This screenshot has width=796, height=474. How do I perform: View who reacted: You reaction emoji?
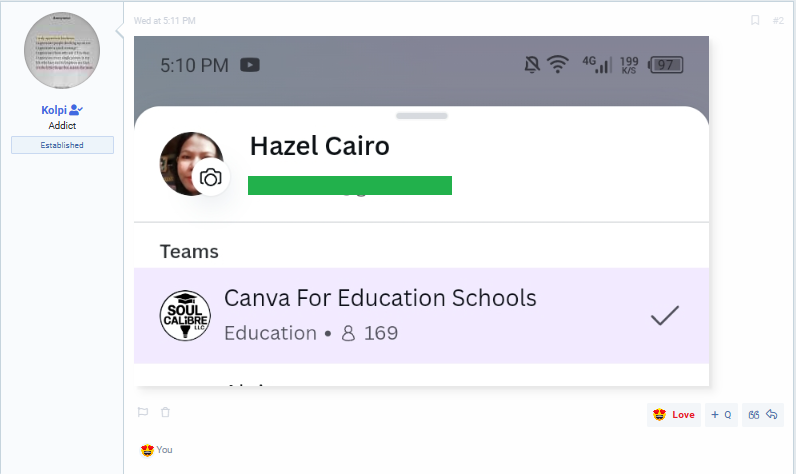click(147, 450)
